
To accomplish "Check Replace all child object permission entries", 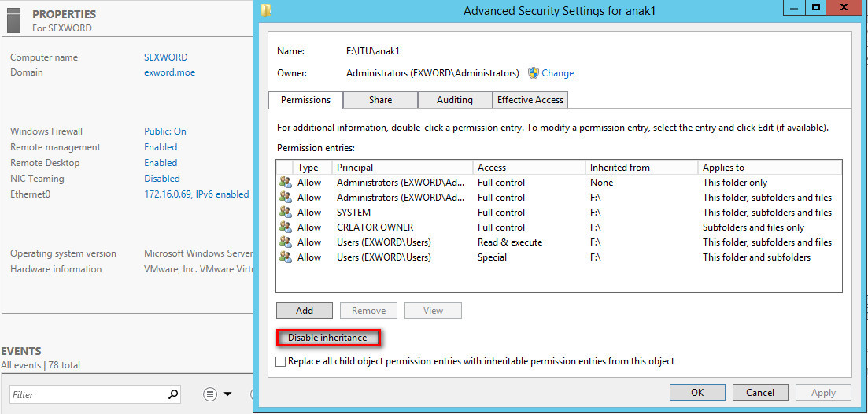I will pyautogui.click(x=282, y=361).
